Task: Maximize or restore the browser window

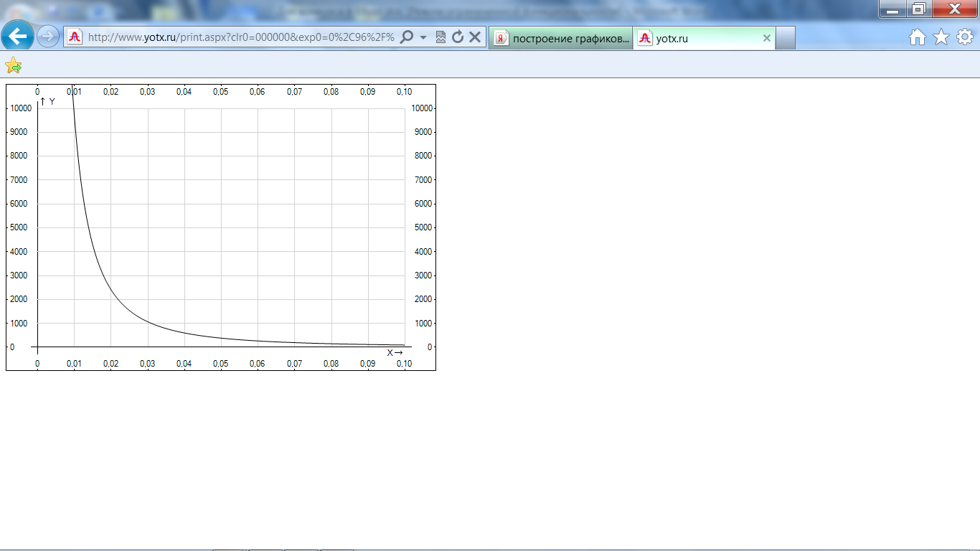Action: coord(919,9)
